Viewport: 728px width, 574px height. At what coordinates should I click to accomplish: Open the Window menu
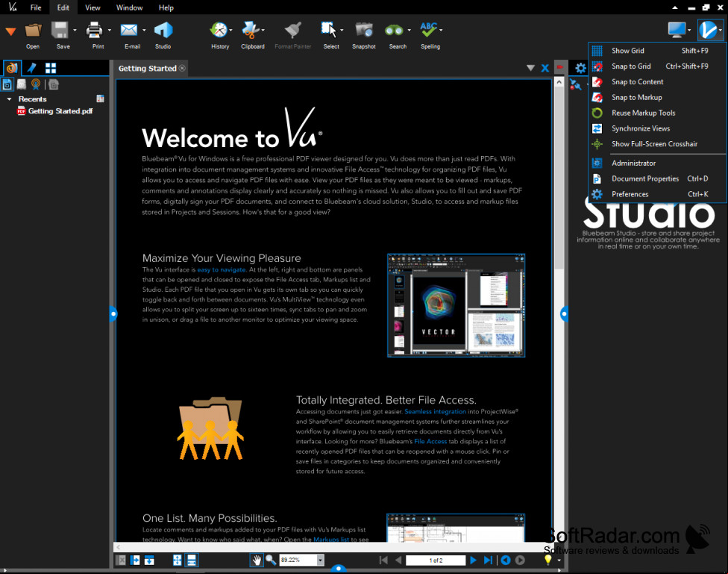point(130,7)
